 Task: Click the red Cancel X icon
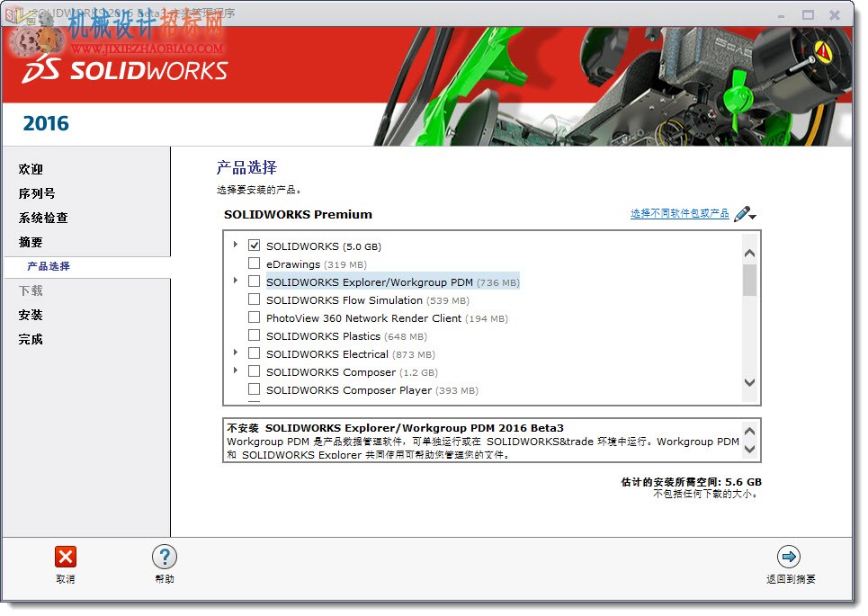pos(66,557)
